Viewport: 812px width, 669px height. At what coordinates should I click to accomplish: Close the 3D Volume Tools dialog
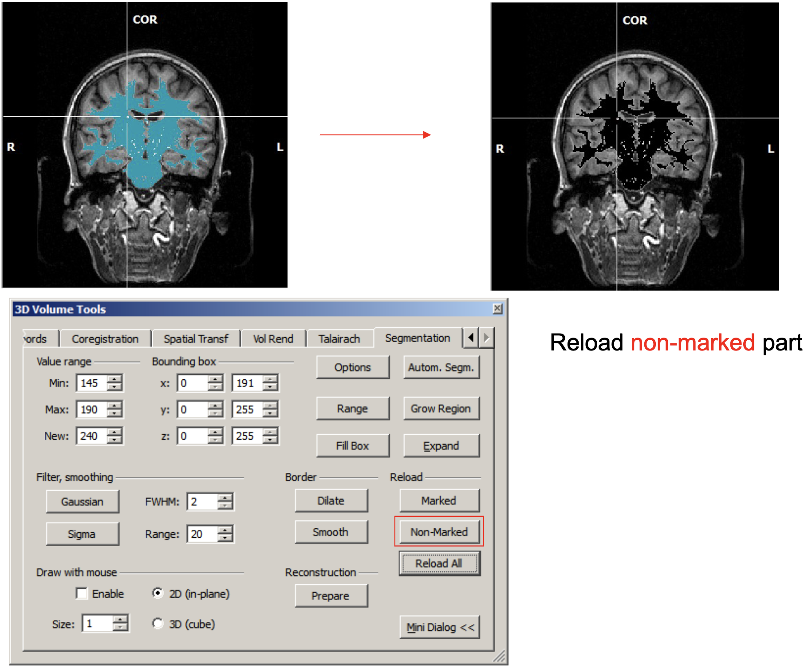pos(497,308)
